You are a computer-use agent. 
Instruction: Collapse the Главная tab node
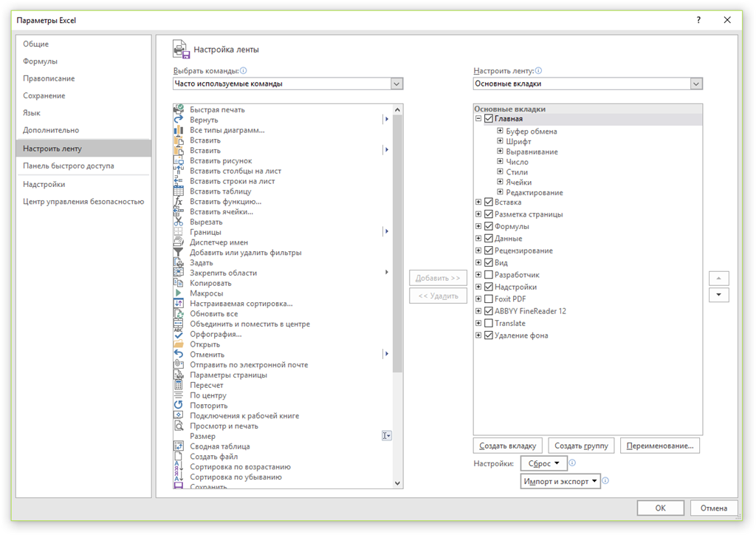tap(478, 118)
